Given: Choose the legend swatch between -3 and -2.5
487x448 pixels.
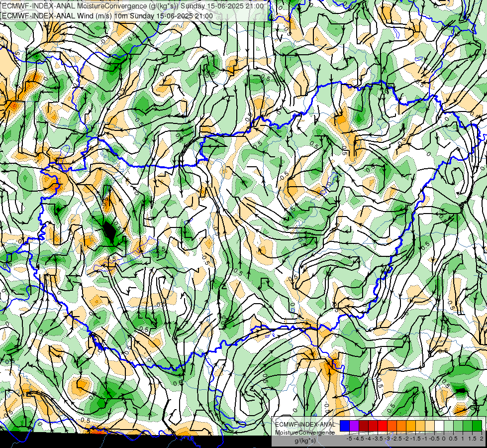Looking at the screenshot, I should 392,426.
